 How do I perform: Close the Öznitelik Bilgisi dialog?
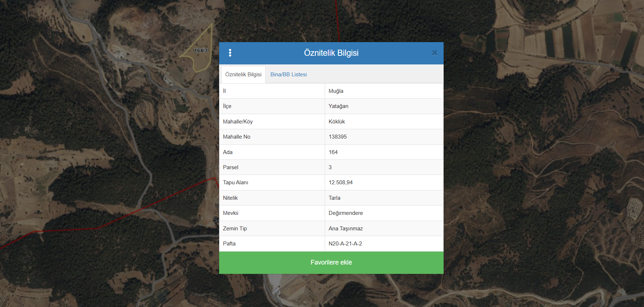coord(435,53)
